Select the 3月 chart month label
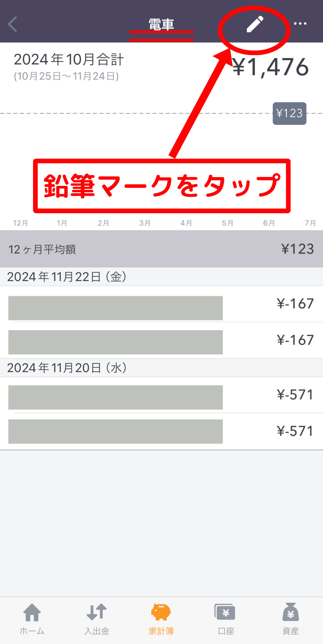The width and height of the screenshot is (323, 644). tap(145, 223)
